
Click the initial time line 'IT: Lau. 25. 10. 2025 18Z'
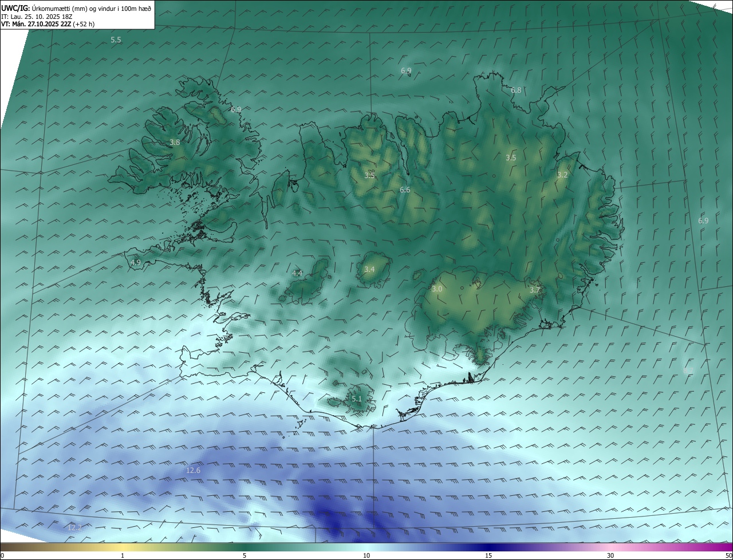pos(37,17)
